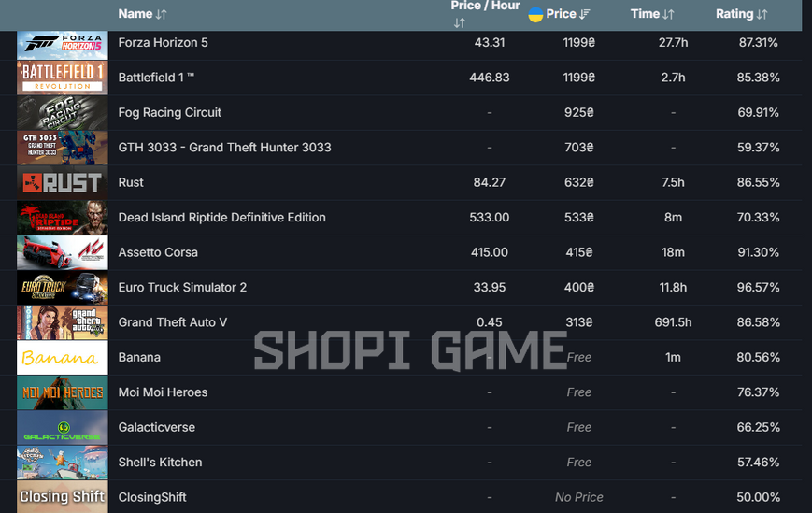Viewport: 812px width, 513px height.
Task: Open the Grand Theft Auto V title
Action: pyautogui.click(x=173, y=322)
